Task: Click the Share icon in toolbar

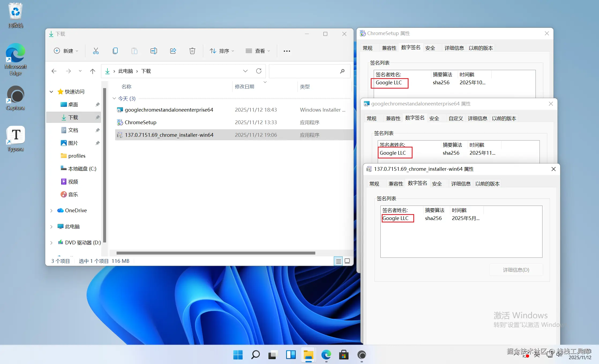Action: [x=173, y=51]
